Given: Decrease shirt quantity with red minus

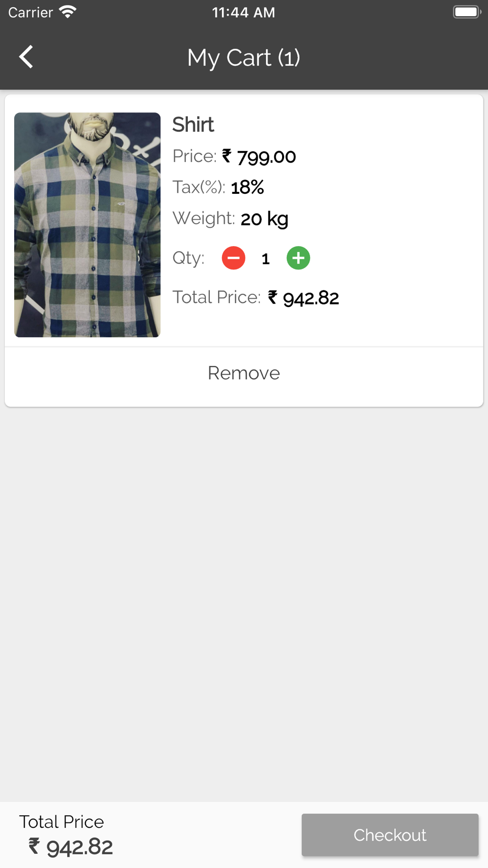Looking at the screenshot, I should (x=233, y=258).
